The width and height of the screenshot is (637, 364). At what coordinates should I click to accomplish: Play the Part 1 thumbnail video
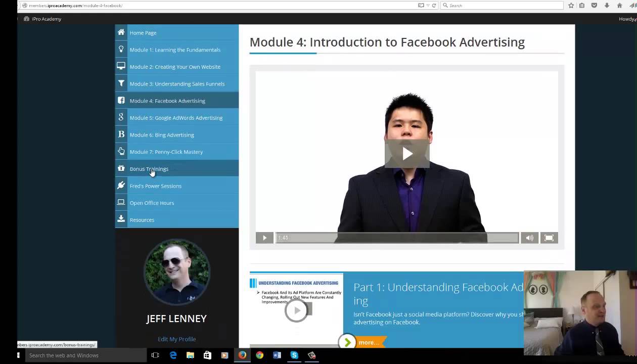tap(297, 310)
